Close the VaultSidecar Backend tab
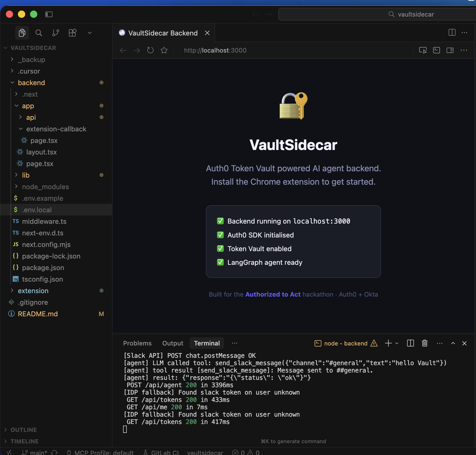 (x=207, y=33)
